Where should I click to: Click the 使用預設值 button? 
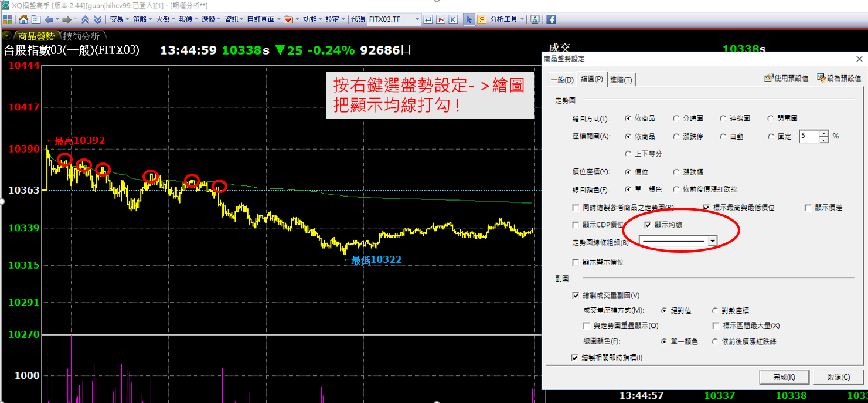click(787, 78)
